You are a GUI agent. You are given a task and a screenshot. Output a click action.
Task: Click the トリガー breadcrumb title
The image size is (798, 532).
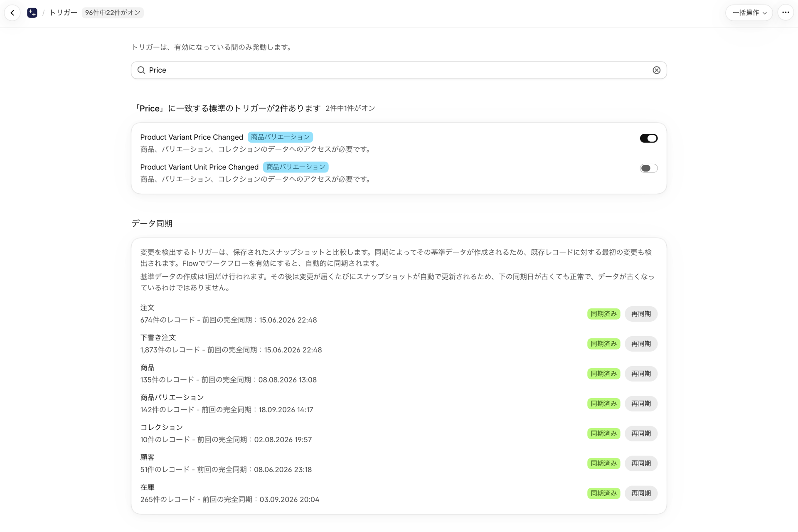click(x=63, y=12)
